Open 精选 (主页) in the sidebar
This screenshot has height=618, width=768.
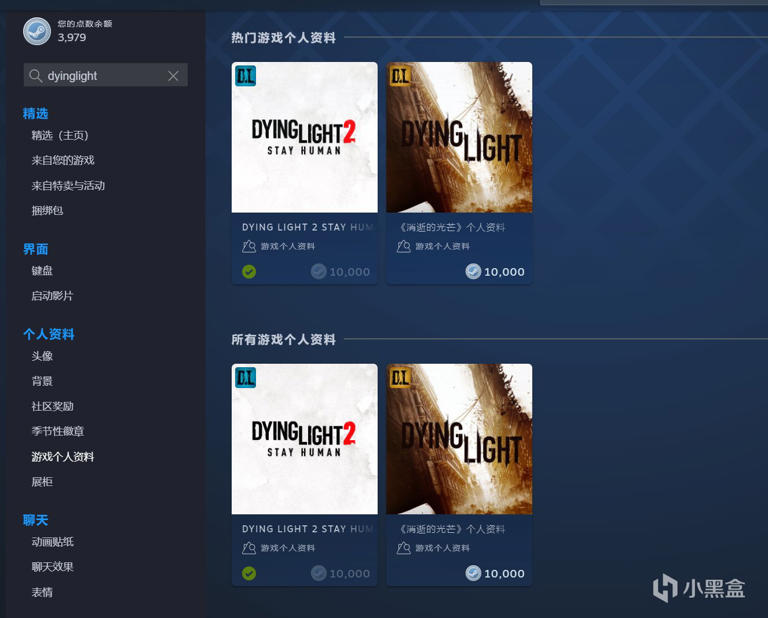pyautogui.click(x=60, y=135)
